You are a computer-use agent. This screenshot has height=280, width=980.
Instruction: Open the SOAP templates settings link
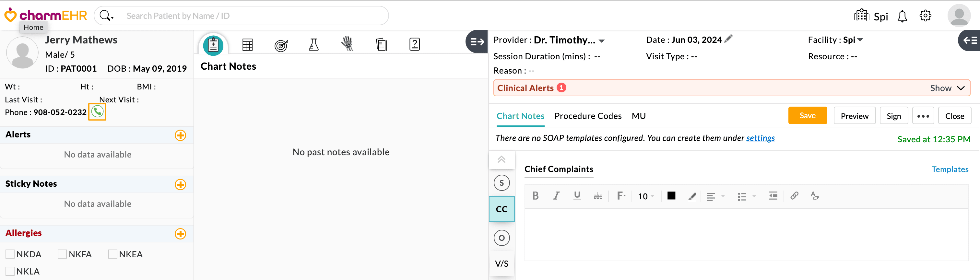pyautogui.click(x=760, y=138)
